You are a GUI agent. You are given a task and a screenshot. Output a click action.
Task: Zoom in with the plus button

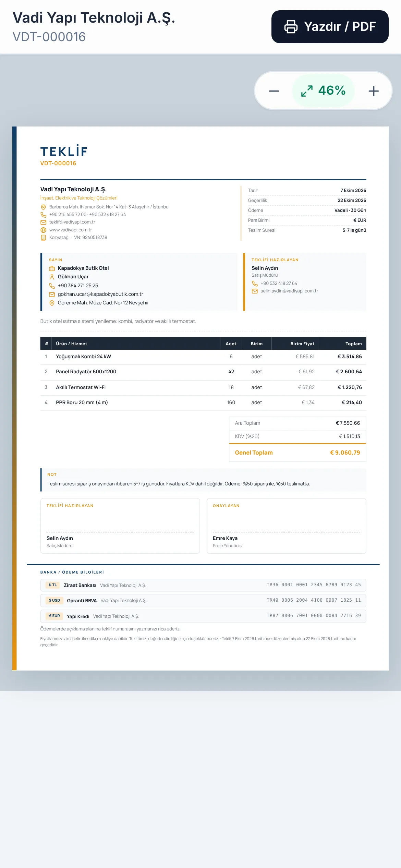coord(374,91)
